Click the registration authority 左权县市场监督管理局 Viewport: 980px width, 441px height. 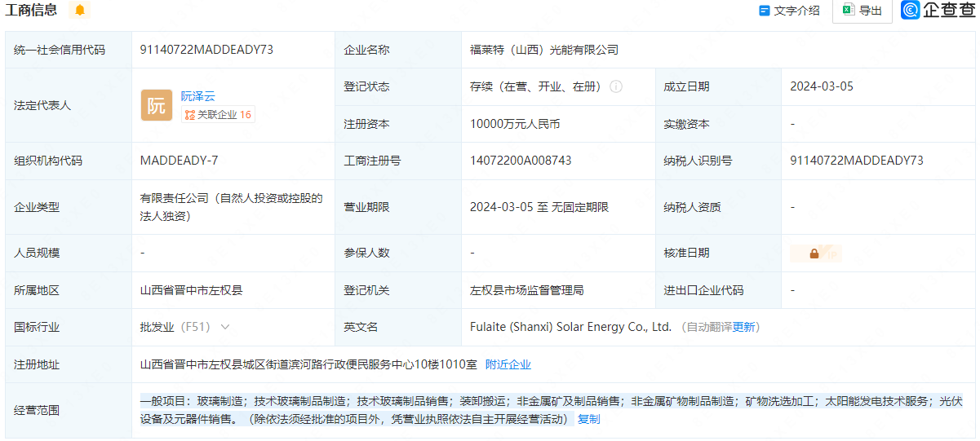pos(526,290)
